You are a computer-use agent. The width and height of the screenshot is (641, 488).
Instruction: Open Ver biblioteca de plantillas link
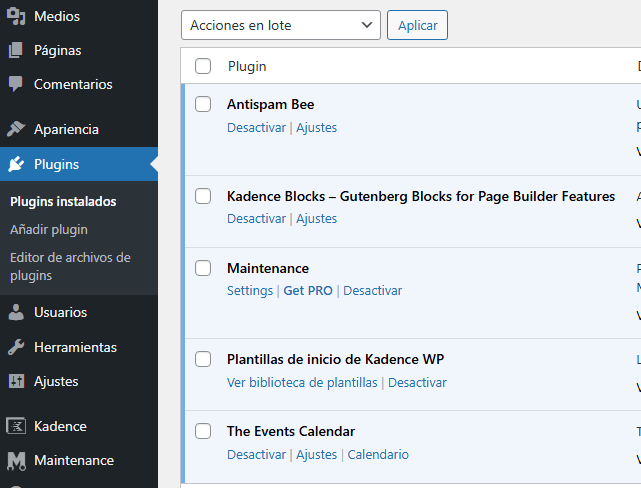(302, 383)
